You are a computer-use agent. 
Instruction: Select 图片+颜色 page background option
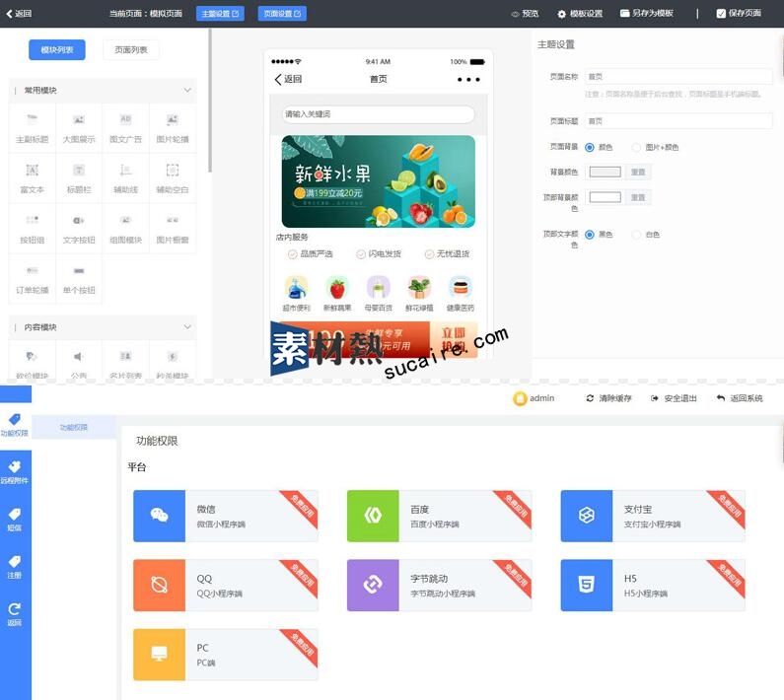[636, 147]
